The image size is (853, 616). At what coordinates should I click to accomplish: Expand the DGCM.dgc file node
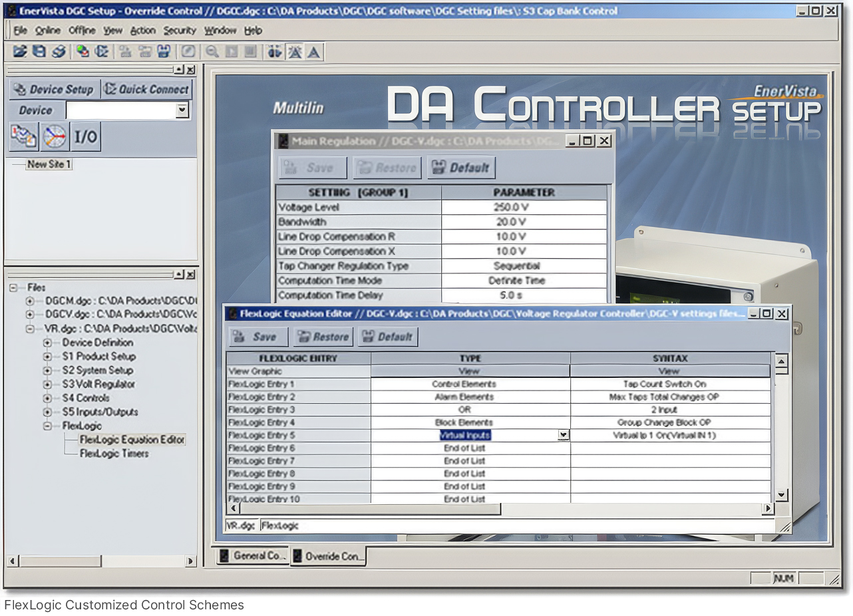pyautogui.click(x=30, y=301)
